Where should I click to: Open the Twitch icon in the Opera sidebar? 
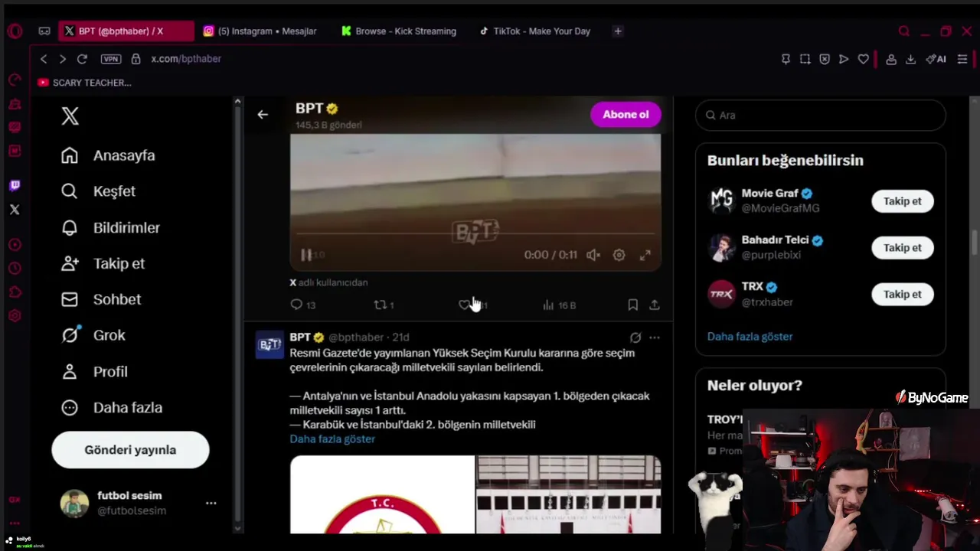[15, 185]
